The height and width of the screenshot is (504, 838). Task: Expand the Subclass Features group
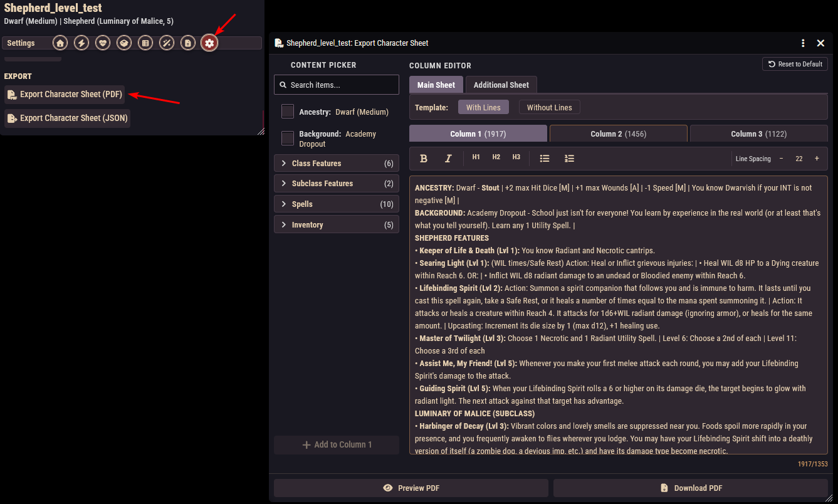coord(337,184)
